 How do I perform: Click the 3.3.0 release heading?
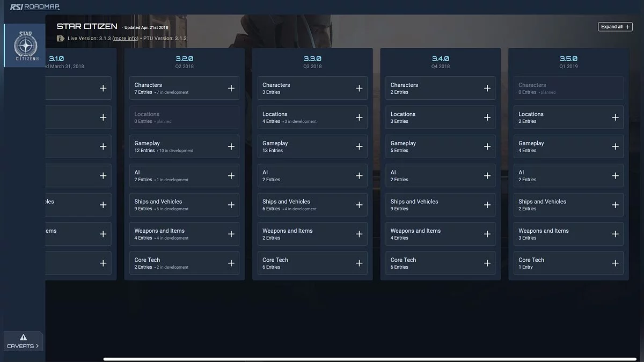tap(312, 58)
